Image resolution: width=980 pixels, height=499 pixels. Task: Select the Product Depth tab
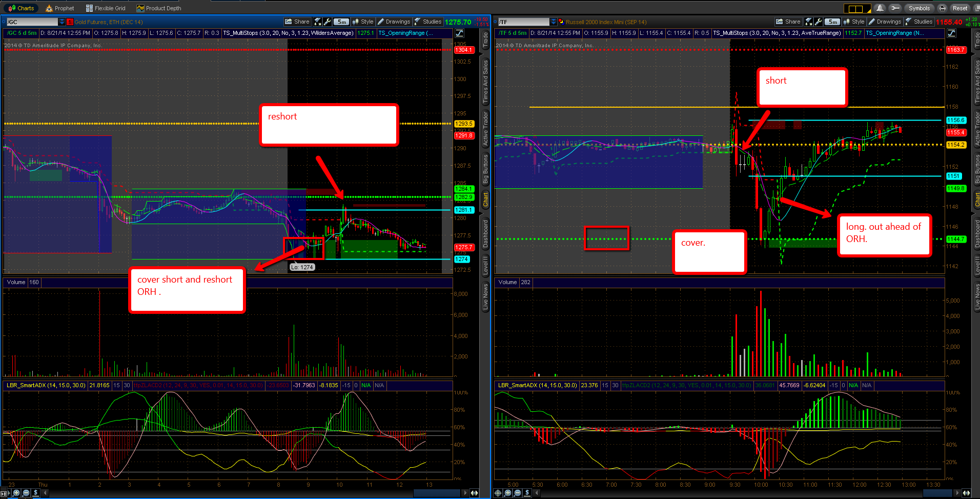point(159,8)
